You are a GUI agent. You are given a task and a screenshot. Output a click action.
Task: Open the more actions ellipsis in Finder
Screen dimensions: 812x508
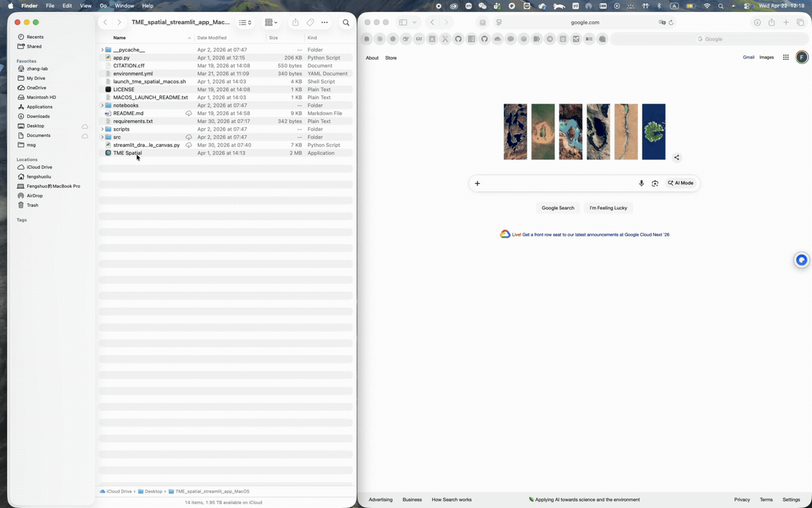[324, 22]
